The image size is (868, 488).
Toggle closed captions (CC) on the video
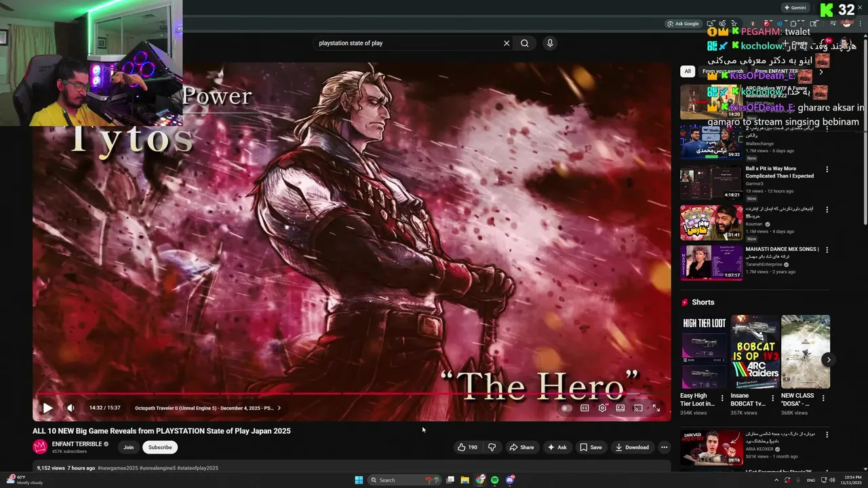[585, 408]
